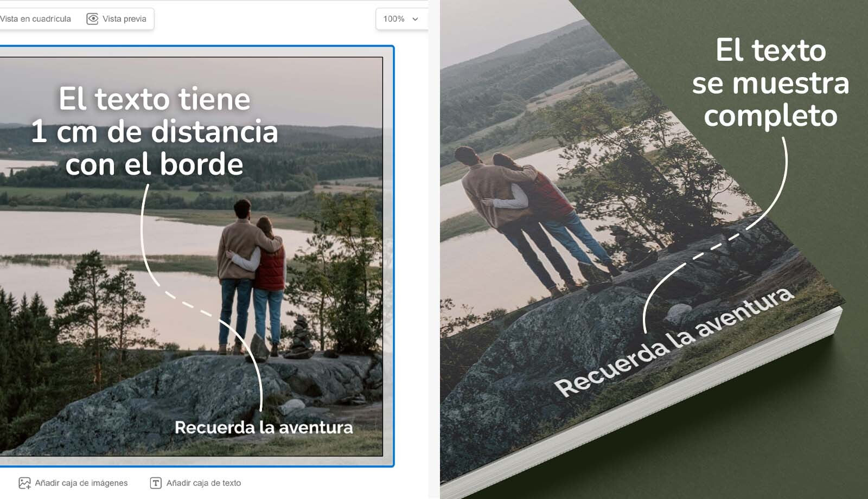Open the Vista previa label
This screenshot has height=499, width=868.
(124, 19)
